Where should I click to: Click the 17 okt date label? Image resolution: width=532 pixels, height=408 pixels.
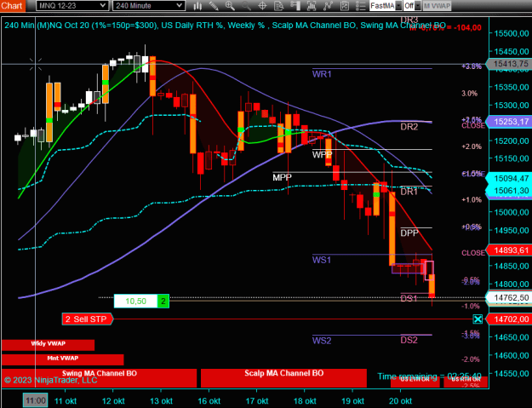257,401
